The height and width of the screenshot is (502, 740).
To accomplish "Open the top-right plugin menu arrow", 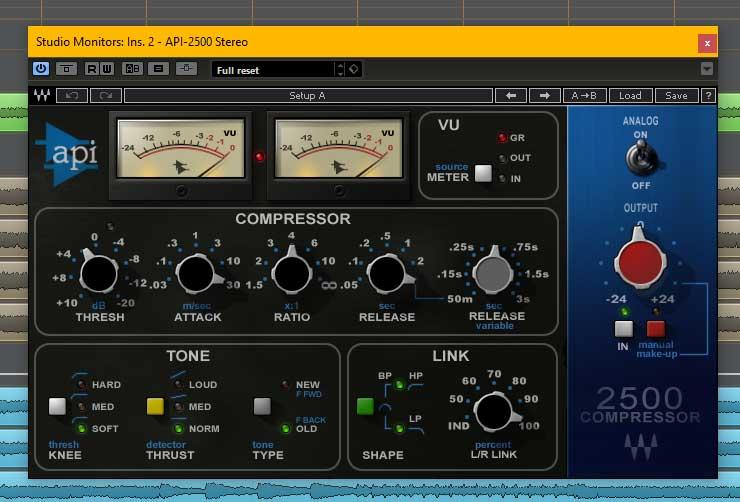I will 706,69.
